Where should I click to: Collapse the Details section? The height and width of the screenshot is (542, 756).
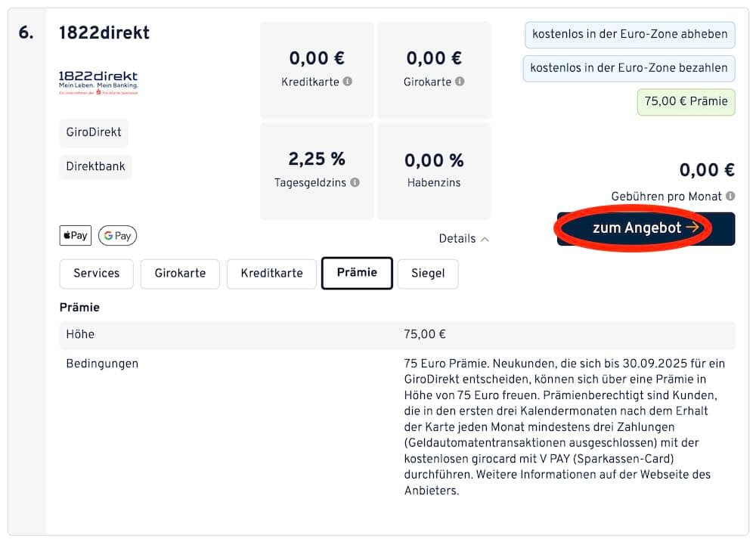464,238
